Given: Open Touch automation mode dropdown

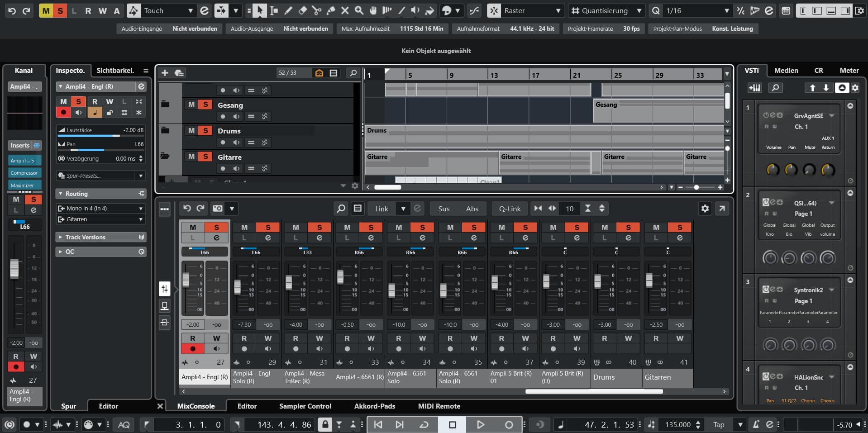Looking at the screenshot, I should (x=190, y=10).
